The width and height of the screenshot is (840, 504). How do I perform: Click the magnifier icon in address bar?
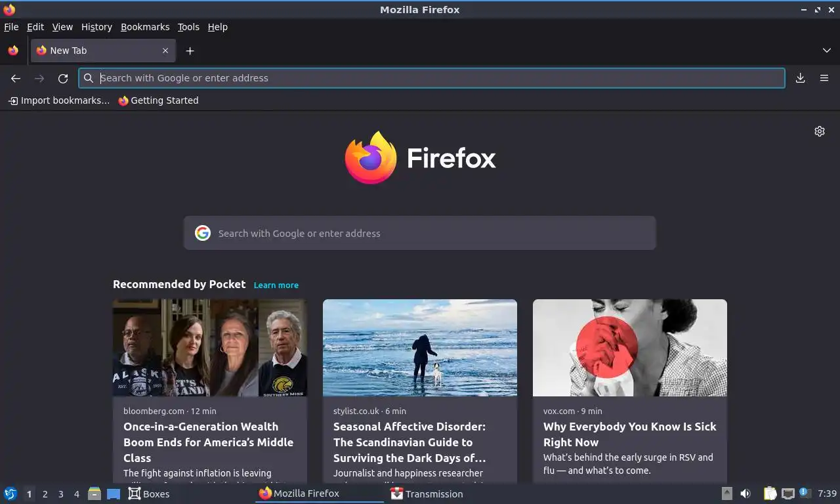pos(89,78)
